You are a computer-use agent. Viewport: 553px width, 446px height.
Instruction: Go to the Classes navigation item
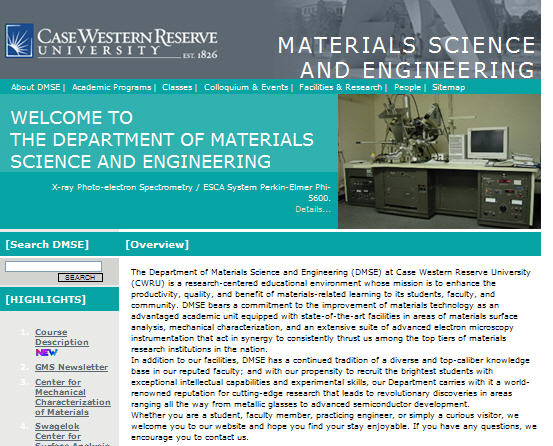[177, 87]
